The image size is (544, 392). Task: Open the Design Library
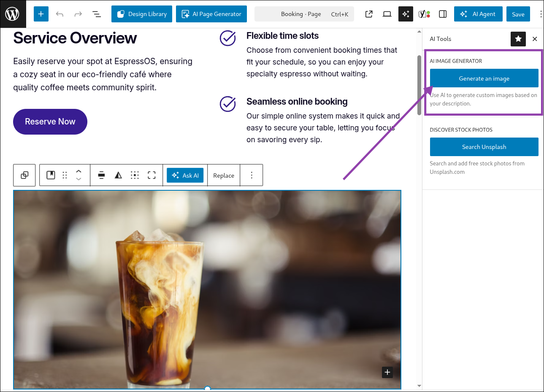142,14
